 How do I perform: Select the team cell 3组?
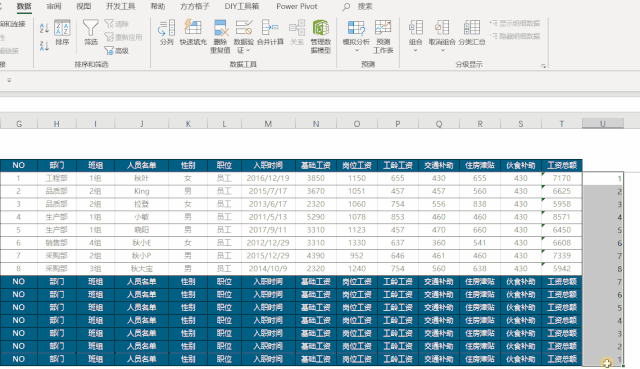pos(96,269)
